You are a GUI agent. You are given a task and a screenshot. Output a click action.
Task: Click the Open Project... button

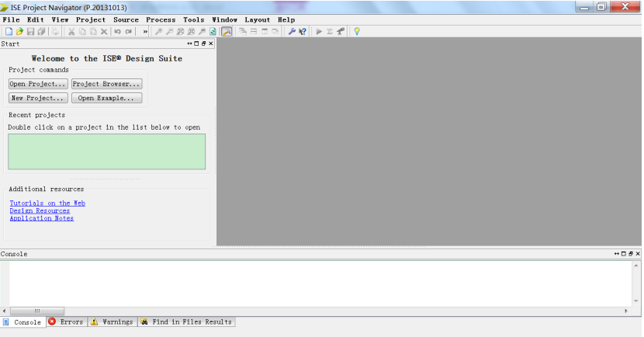[x=38, y=84]
